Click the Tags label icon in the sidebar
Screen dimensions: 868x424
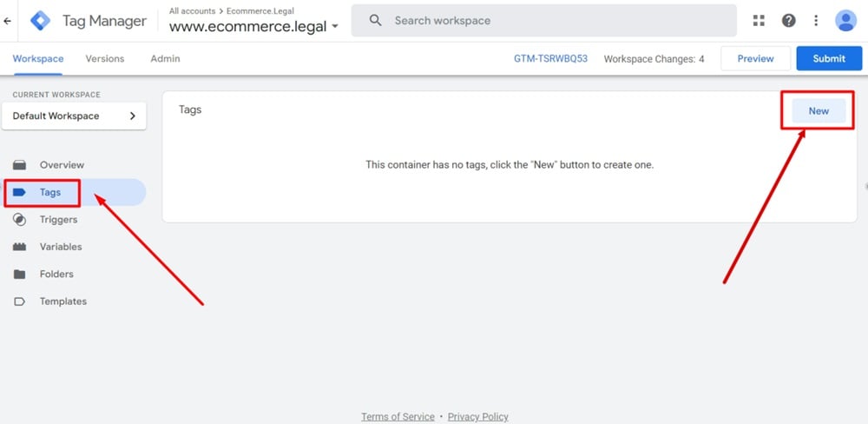click(x=19, y=192)
